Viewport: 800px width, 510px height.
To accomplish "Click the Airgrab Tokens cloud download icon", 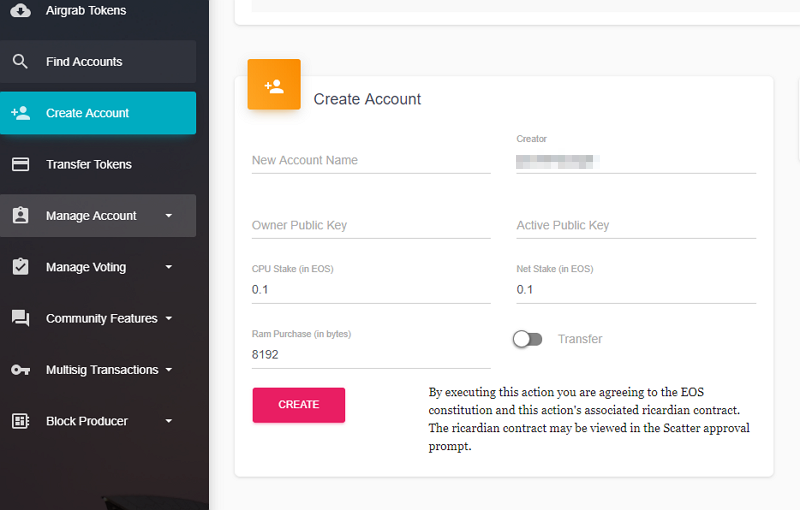I will [x=20, y=11].
